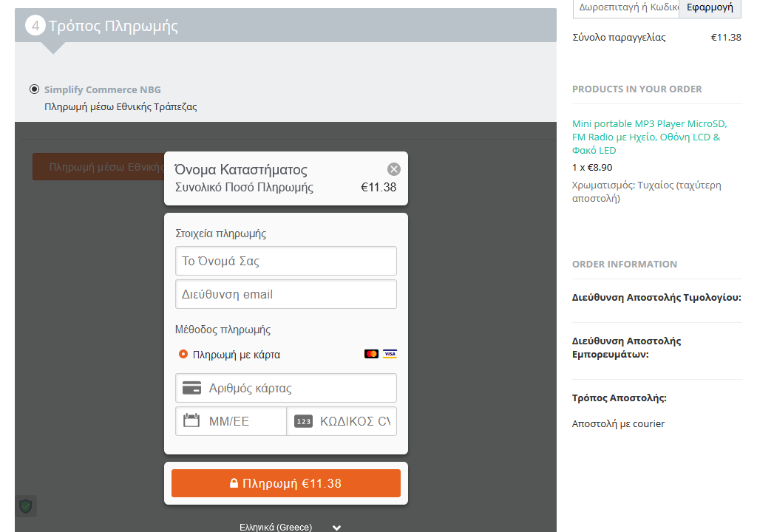The image size is (757, 532).
Task: Open the Ελληνικά (Greece) language dropdown
Action: pyautogui.click(x=290, y=527)
